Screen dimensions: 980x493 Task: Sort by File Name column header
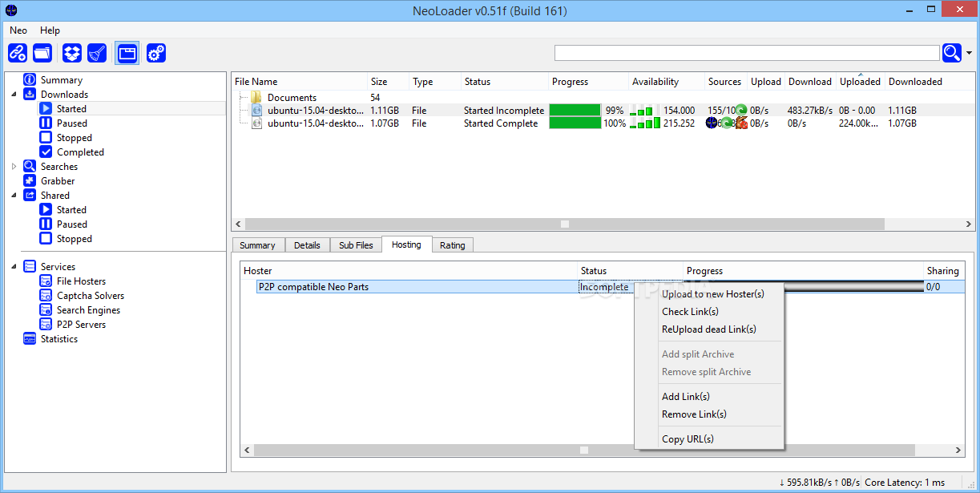pyautogui.click(x=300, y=82)
